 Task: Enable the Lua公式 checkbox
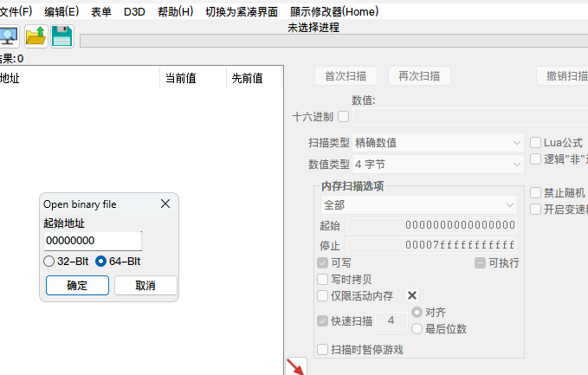click(535, 143)
